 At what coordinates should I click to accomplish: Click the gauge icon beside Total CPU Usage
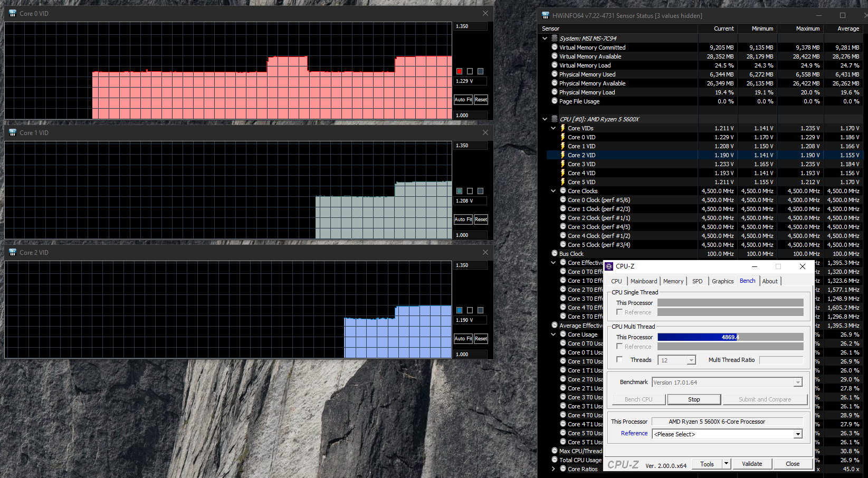click(555, 460)
